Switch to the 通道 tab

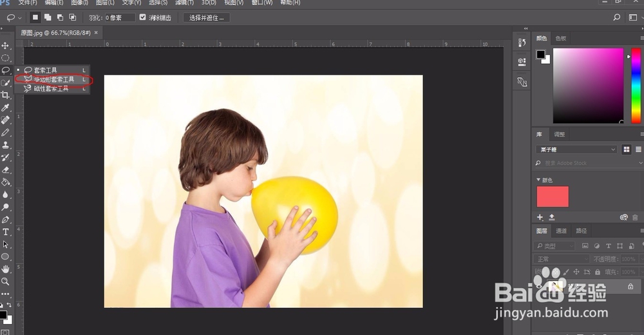point(561,231)
